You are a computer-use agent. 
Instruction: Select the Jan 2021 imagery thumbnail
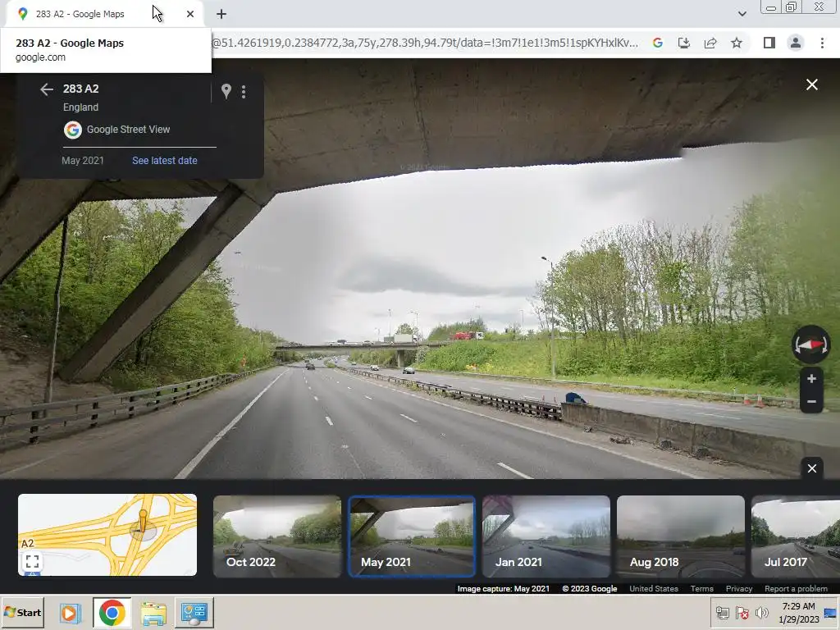546,536
